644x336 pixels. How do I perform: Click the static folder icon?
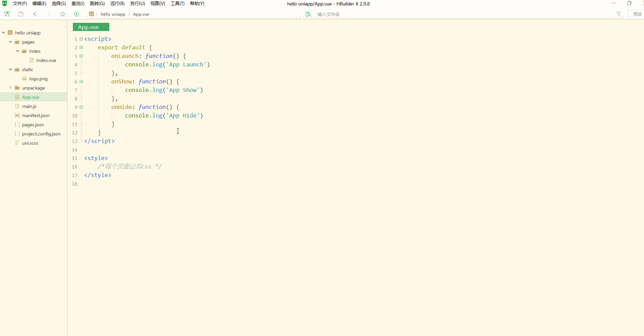pos(17,69)
